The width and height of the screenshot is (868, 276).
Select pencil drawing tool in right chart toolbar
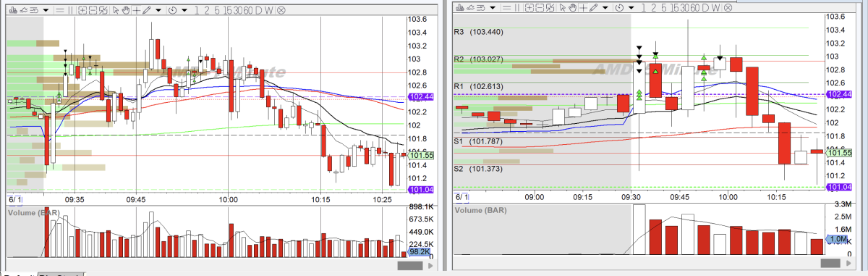[x=594, y=9]
